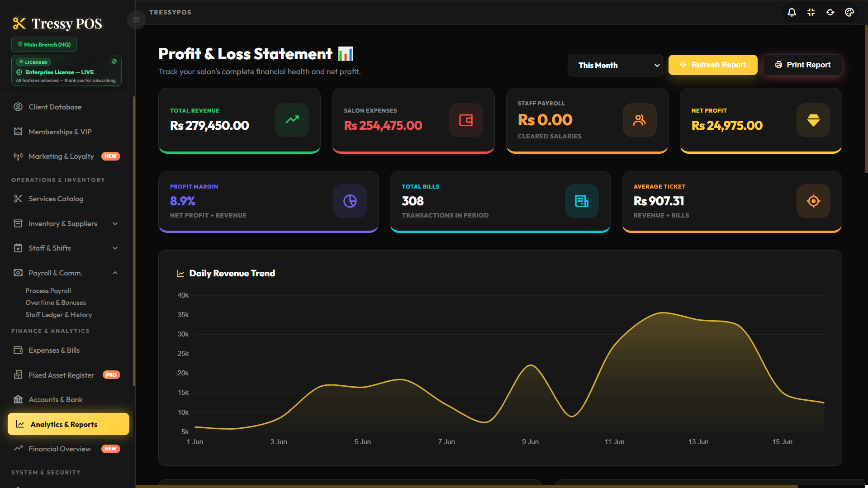The image size is (868, 488).
Task: Open Client Database page
Action: [68, 107]
